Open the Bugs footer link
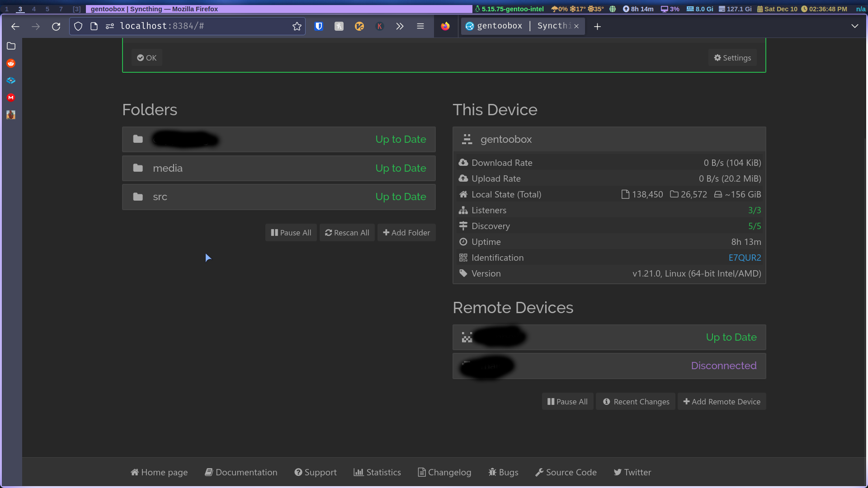 tap(503, 472)
